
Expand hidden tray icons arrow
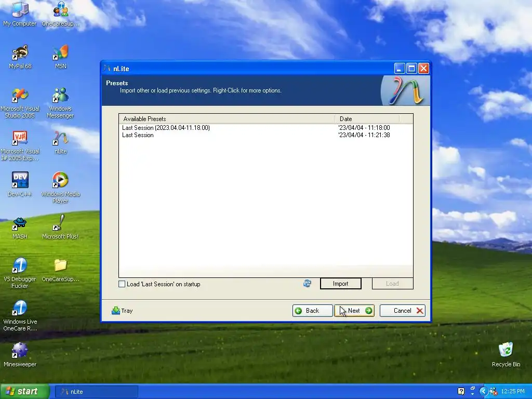pyautogui.click(x=484, y=392)
